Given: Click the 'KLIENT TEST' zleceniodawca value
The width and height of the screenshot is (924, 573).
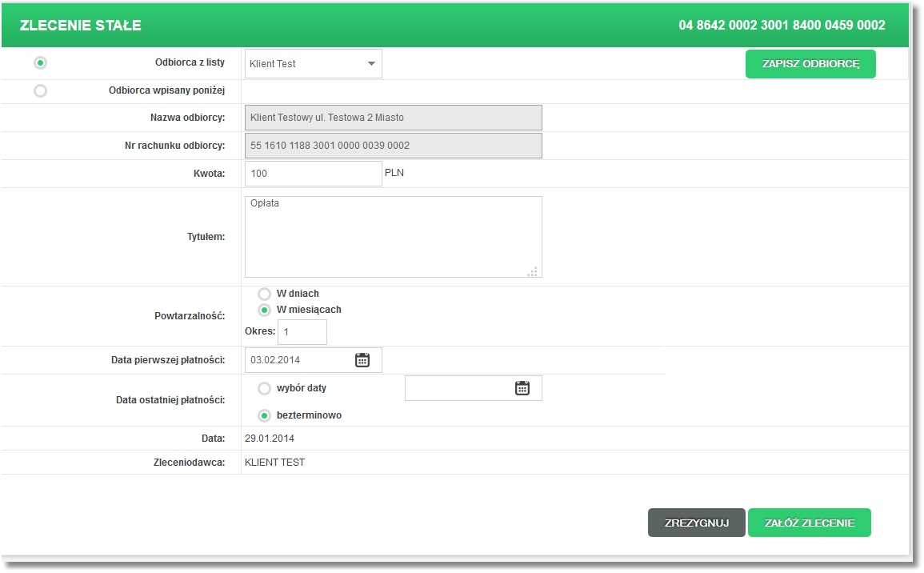Looking at the screenshot, I should tap(274, 463).
